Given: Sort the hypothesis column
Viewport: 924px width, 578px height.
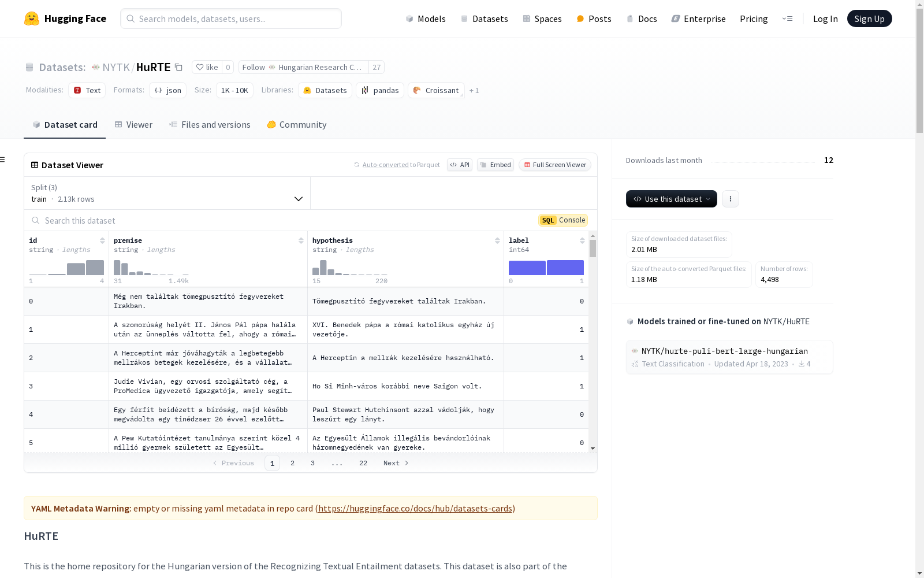Looking at the screenshot, I should tap(497, 240).
